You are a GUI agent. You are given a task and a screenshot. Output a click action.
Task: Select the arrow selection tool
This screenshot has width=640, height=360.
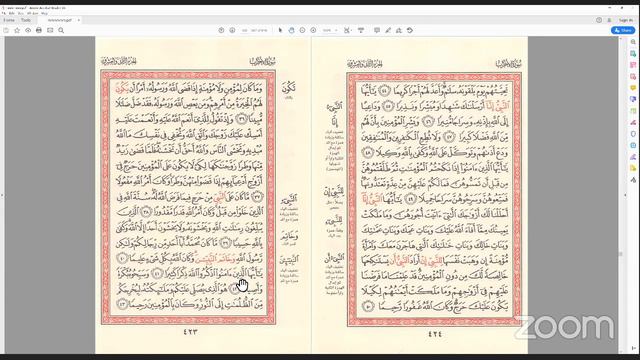pyautogui.click(x=280, y=30)
